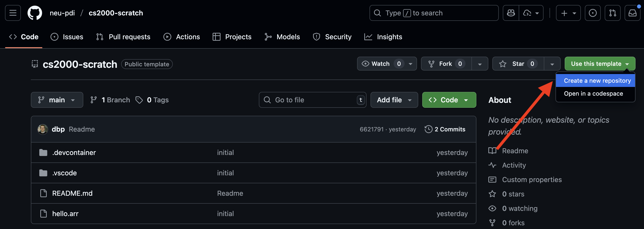Star this repository

(x=518, y=64)
